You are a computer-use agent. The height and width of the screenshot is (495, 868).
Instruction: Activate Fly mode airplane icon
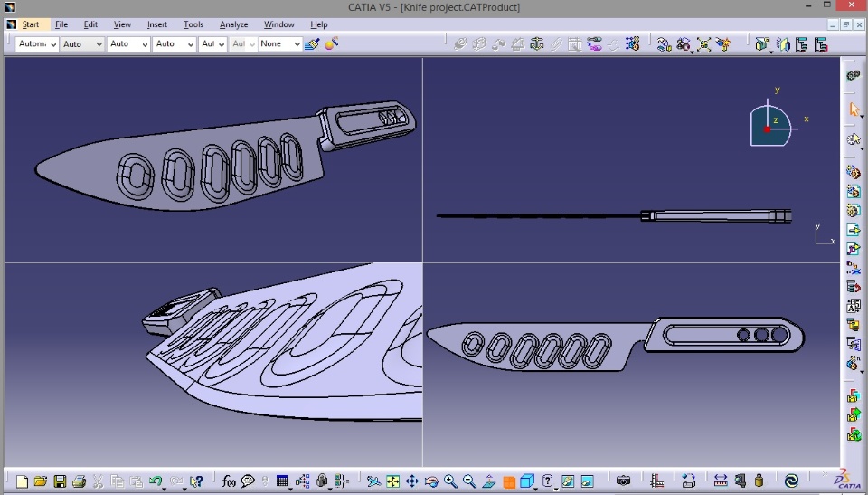coord(373,481)
